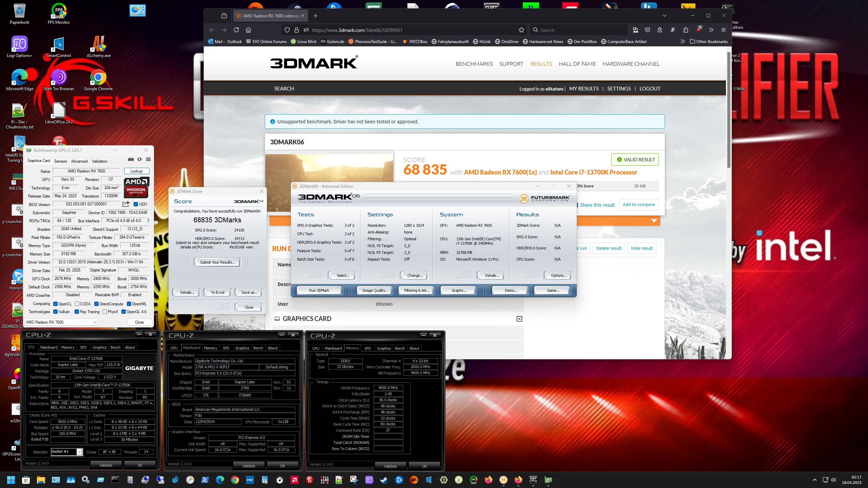Image resolution: width=868 pixels, height=488 pixels.
Task: Open Other Bookmarks folder
Action: [x=709, y=41]
